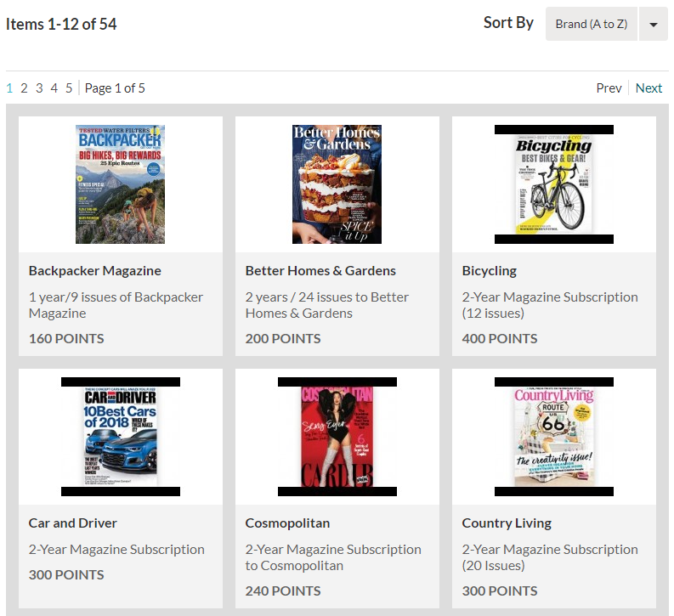Jump to page 5 of results
674x616 pixels.
(x=69, y=88)
